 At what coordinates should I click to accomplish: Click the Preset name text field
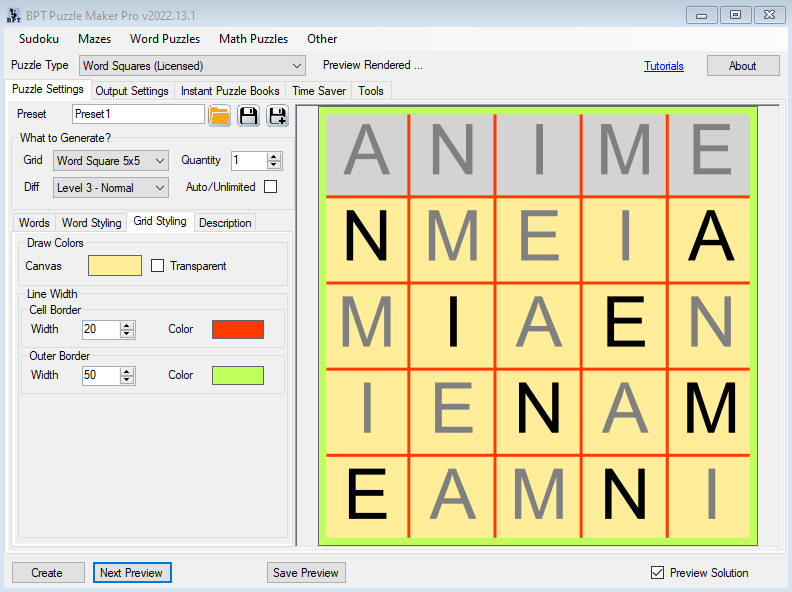(x=138, y=114)
